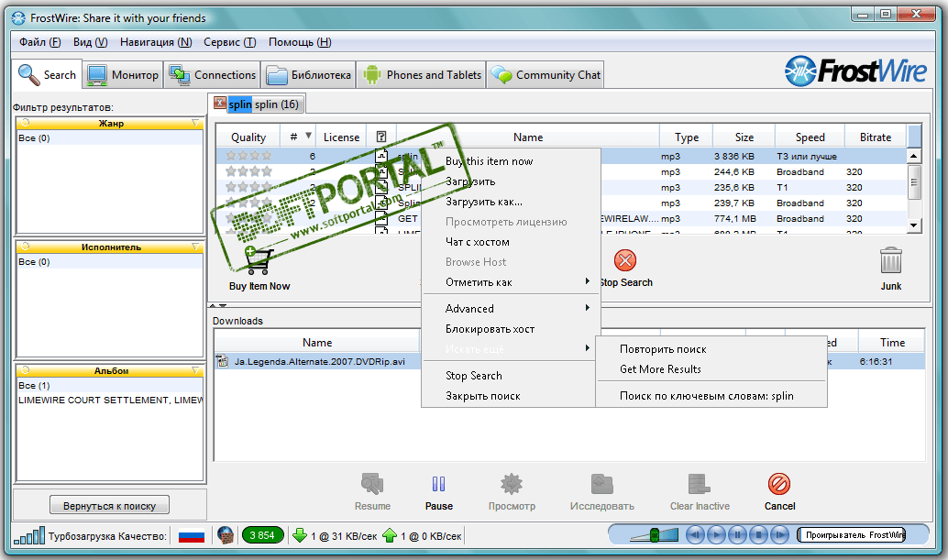Select LIMEWIRE COURT SETTLEMENT album filter entry

click(x=110, y=400)
